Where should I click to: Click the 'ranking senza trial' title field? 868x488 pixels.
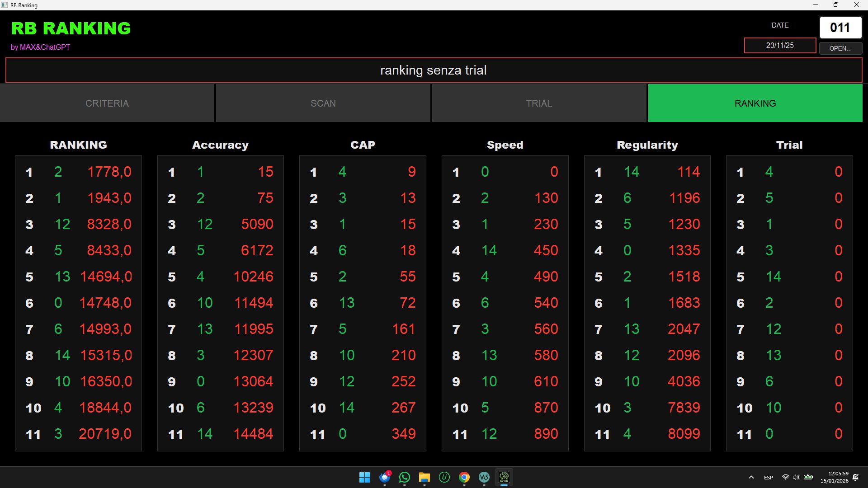click(434, 70)
